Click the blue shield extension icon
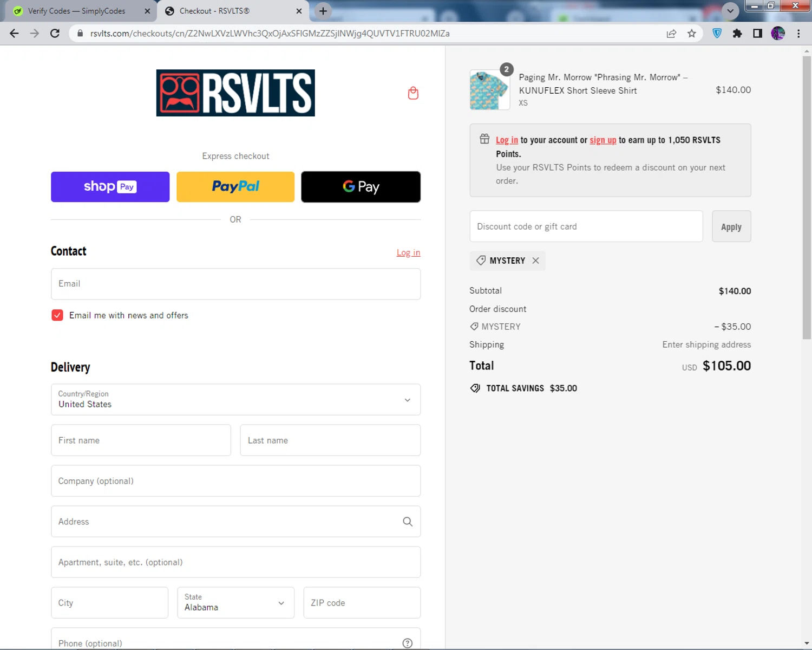This screenshot has width=812, height=650. pos(717,34)
